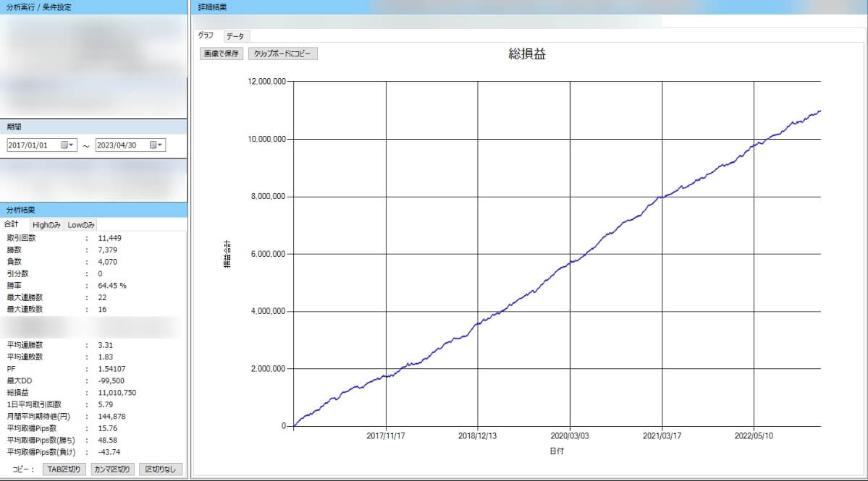Viewport: 868px width, 481px height.
Task: Switch to the データ tab
Action: pos(235,35)
